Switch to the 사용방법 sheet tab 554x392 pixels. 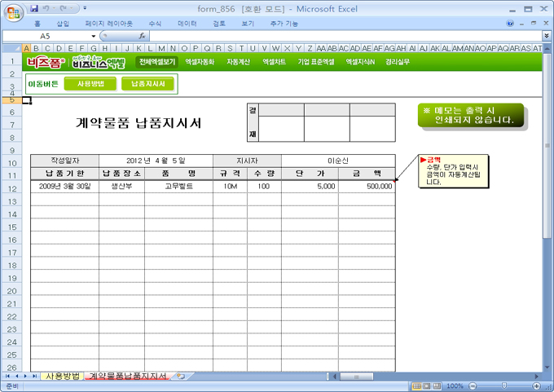[x=62, y=377]
